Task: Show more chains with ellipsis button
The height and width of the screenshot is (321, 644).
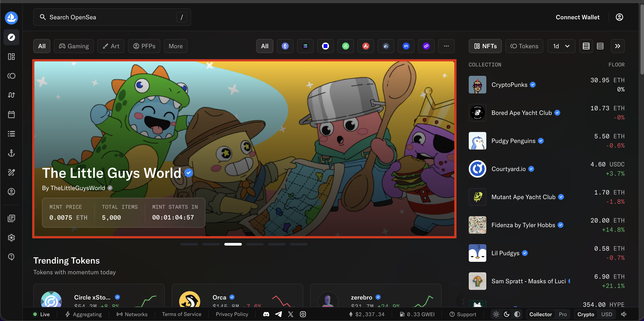Action: [446, 46]
